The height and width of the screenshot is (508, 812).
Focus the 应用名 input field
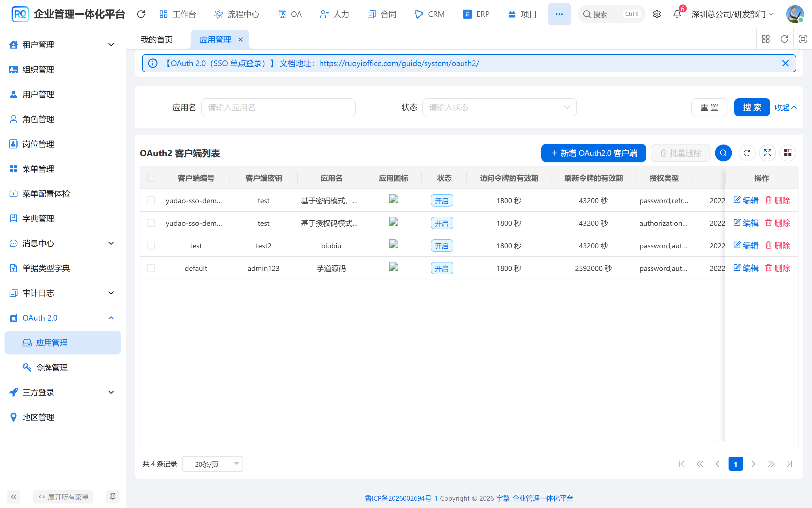[x=278, y=108]
